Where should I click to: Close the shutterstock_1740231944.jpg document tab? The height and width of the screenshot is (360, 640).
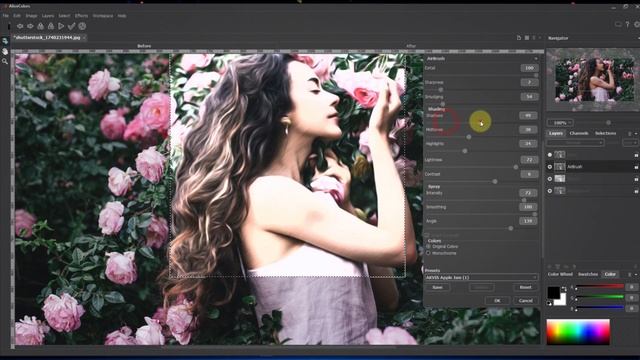84,38
